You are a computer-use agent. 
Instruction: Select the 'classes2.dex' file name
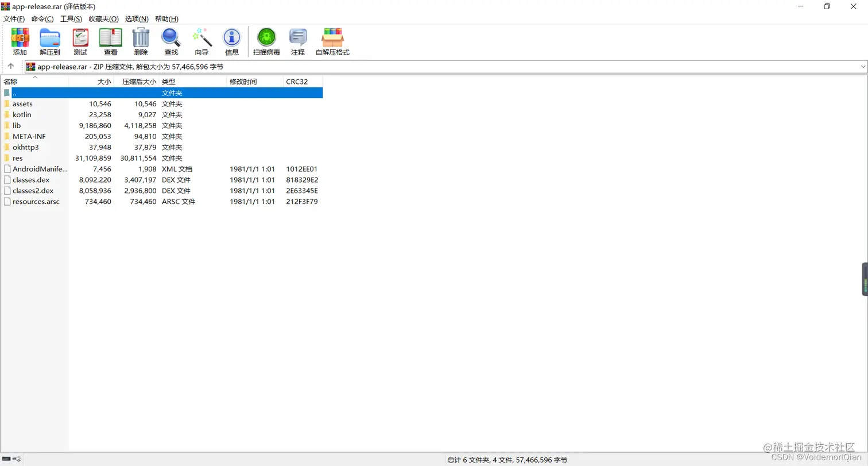point(33,191)
